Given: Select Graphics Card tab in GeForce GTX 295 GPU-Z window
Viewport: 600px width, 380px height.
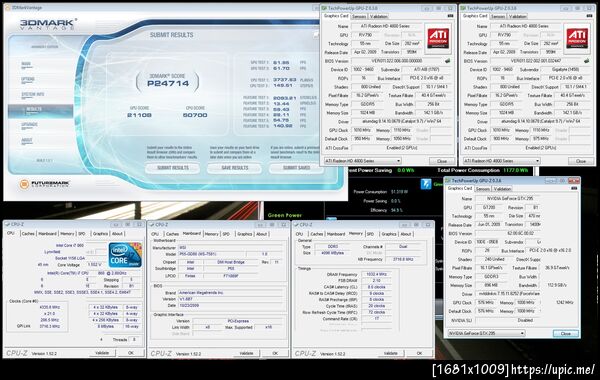Looking at the screenshot, I should point(460,188).
